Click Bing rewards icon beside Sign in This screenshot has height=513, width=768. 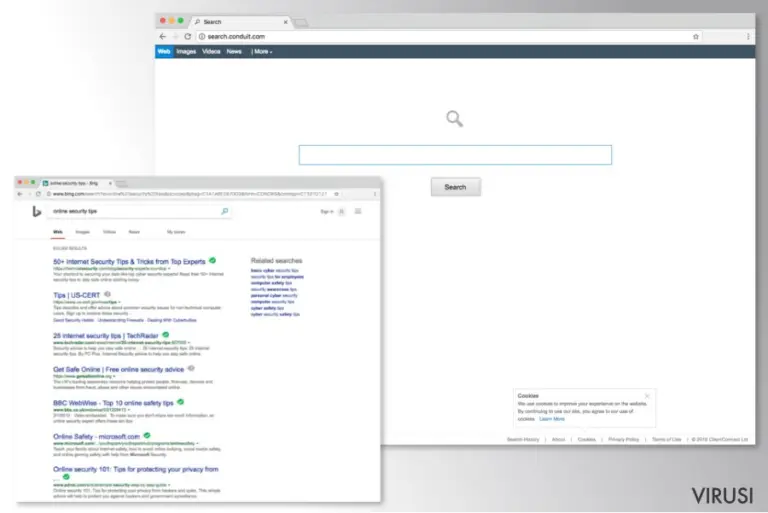coord(341,212)
